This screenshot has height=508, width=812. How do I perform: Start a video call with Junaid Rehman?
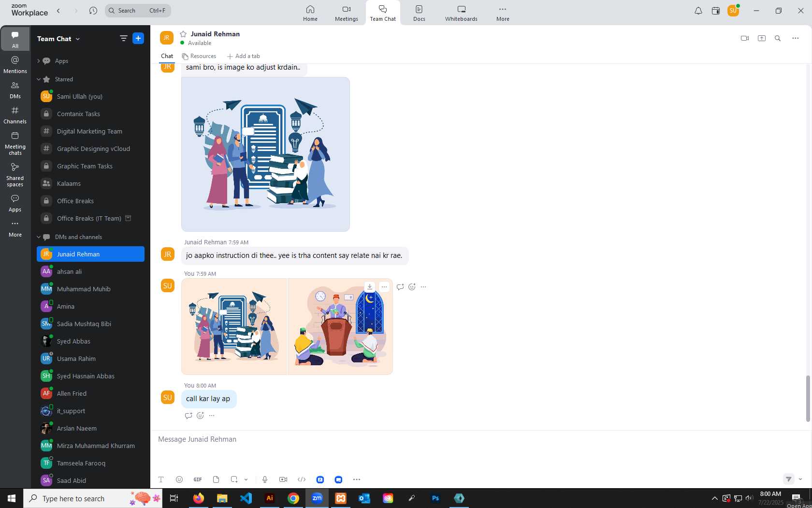[x=745, y=38]
